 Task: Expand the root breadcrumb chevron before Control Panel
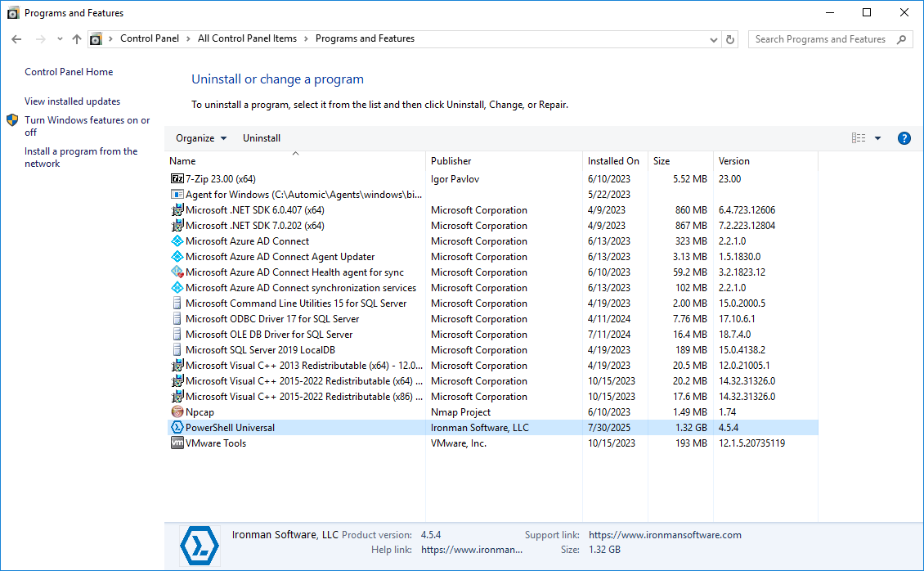click(x=110, y=39)
